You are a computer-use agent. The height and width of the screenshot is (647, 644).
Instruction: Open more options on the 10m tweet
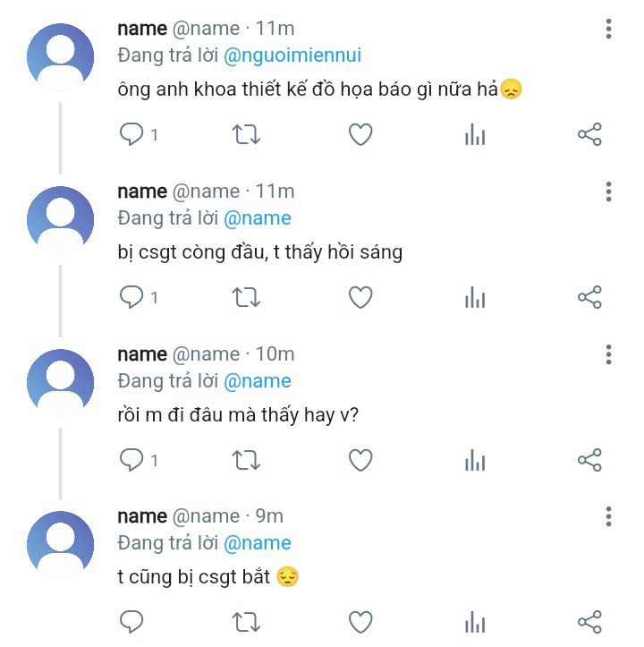point(608,354)
